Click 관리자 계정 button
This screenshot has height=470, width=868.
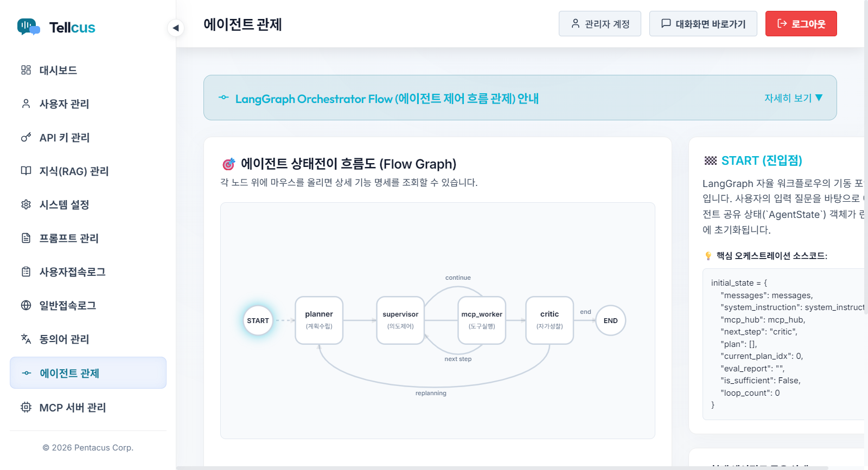(600, 23)
